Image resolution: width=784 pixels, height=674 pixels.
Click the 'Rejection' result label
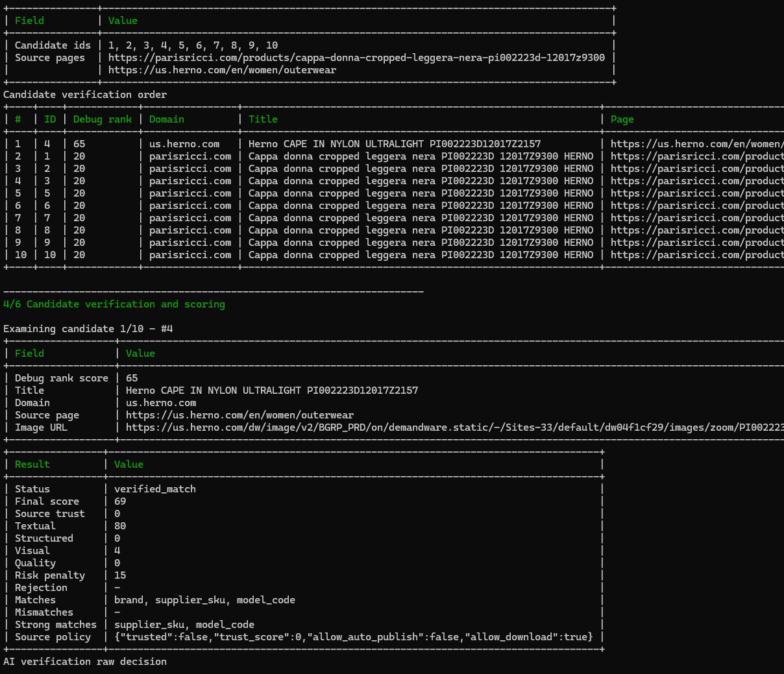tap(42, 588)
